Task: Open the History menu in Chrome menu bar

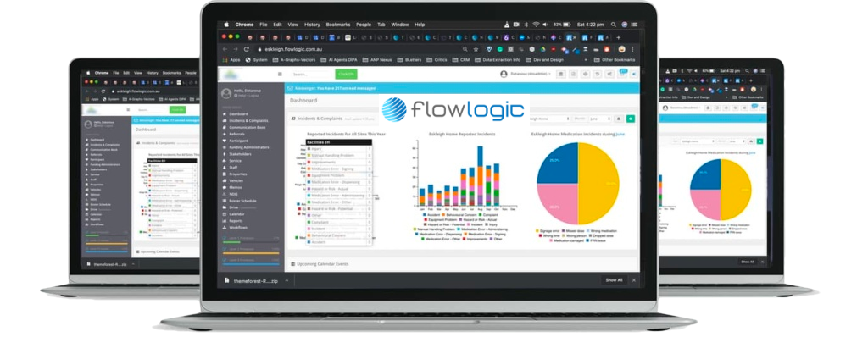Action: tap(312, 25)
